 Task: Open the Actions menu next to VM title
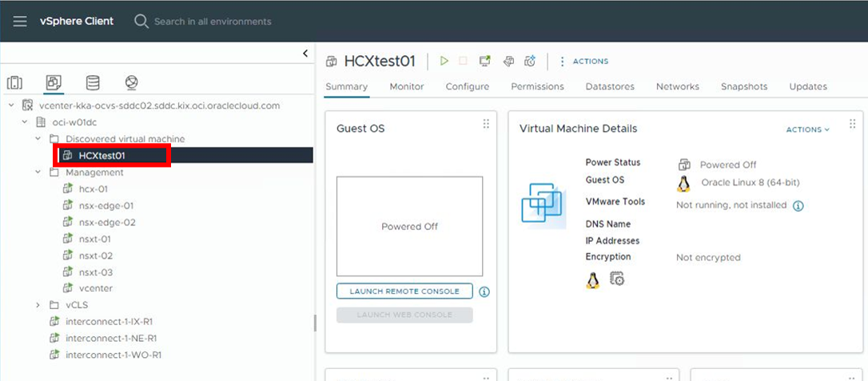click(x=584, y=61)
